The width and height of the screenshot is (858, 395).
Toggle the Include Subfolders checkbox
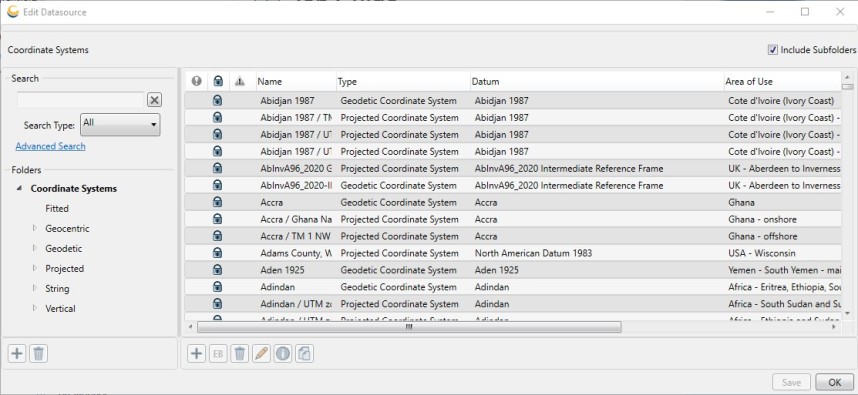tap(773, 50)
